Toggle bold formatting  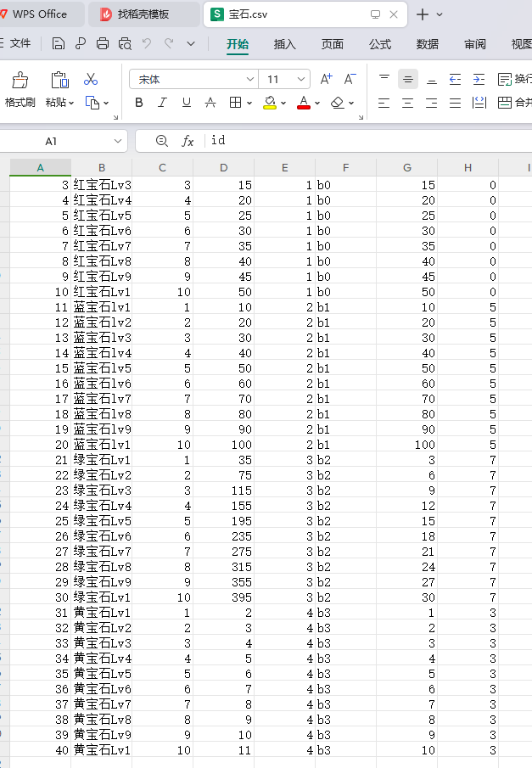[139, 103]
